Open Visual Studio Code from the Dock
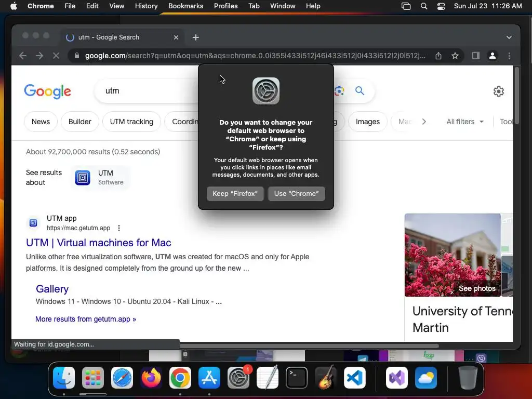The image size is (532, 399). click(x=354, y=378)
